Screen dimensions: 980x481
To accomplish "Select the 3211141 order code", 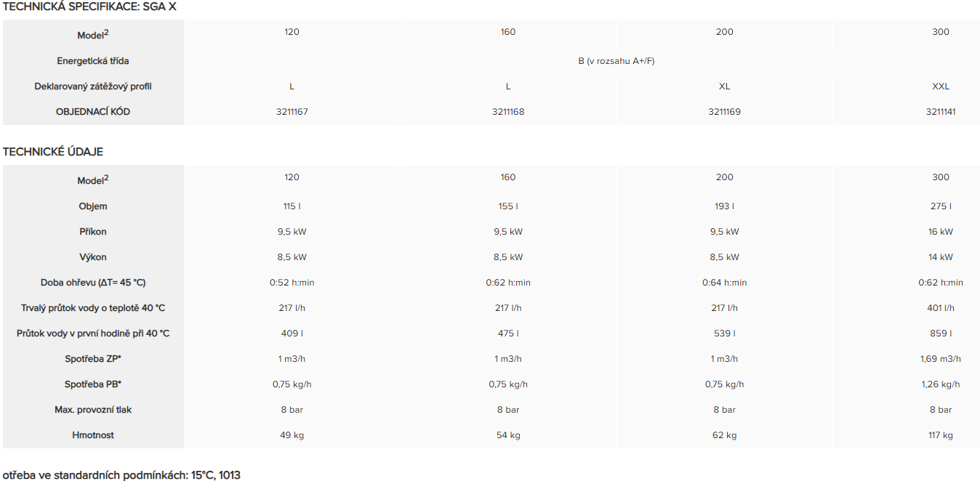I will [x=941, y=112].
